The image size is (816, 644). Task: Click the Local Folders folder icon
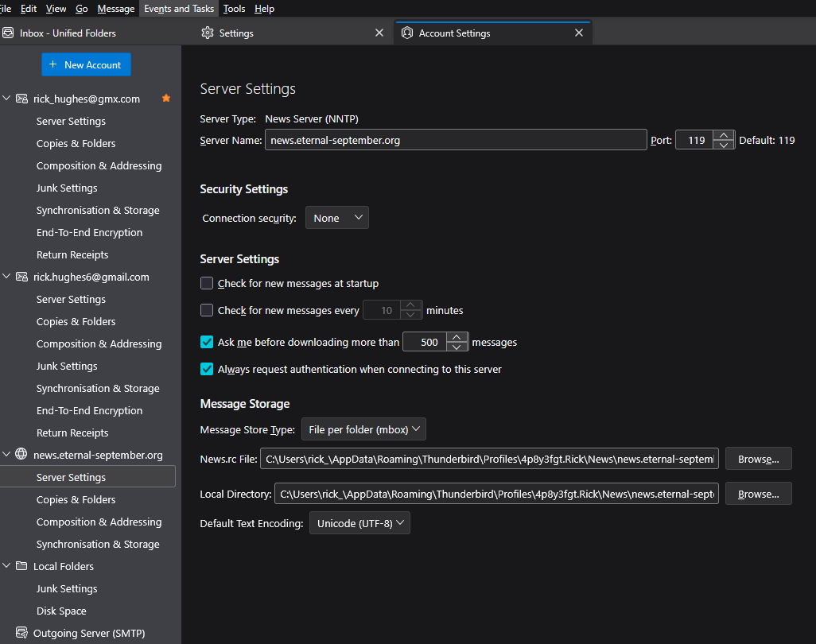pyautogui.click(x=21, y=566)
